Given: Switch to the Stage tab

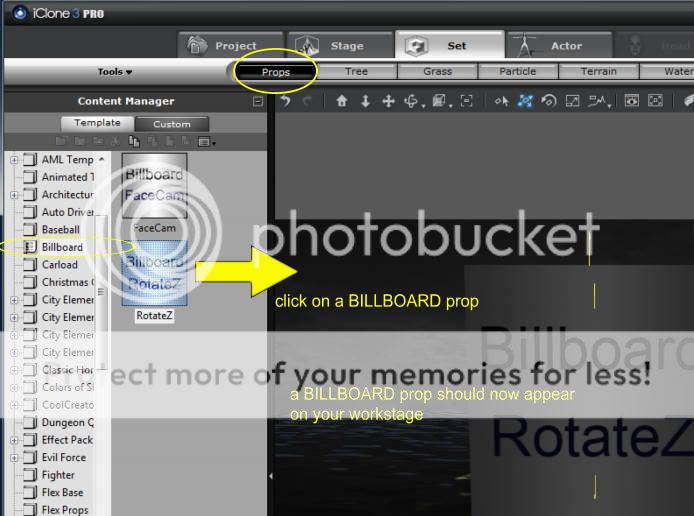Looking at the screenshot, I should 340,45.
